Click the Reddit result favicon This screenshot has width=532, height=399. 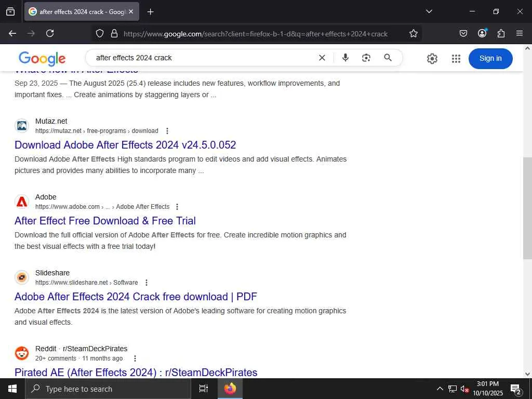coord(22,353)
